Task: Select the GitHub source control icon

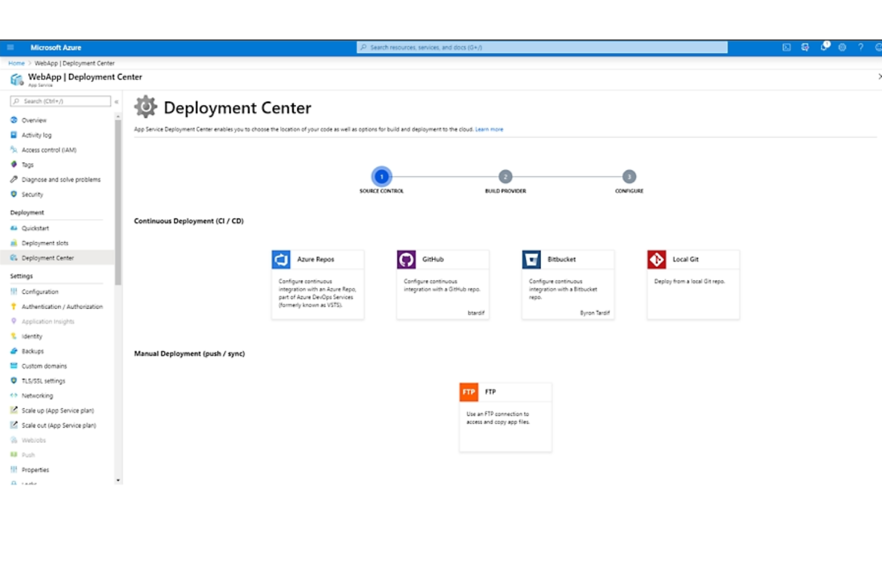Action: tap(406, 259)
